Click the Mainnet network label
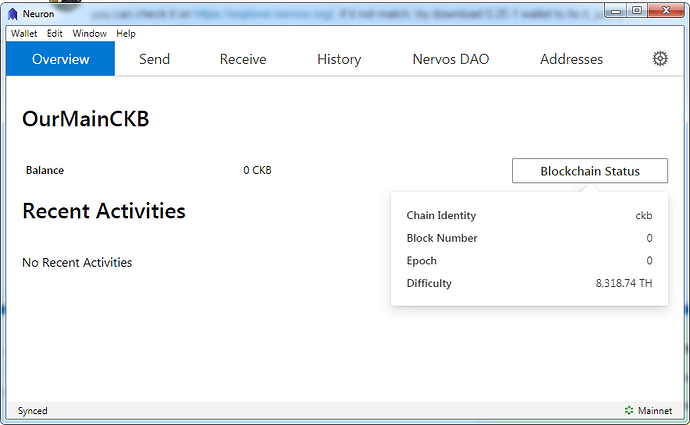The width and height of the screenshot is (690, 425). click(655, 410)
